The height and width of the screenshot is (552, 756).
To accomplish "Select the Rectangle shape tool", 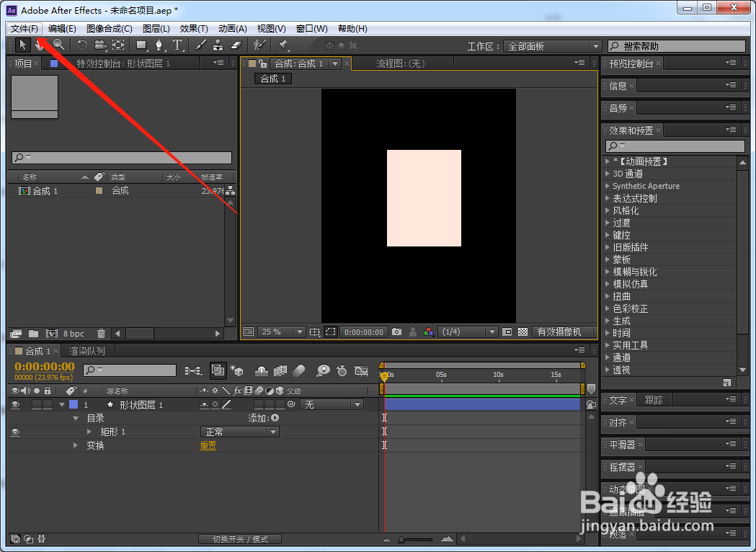I will (141, 45).
